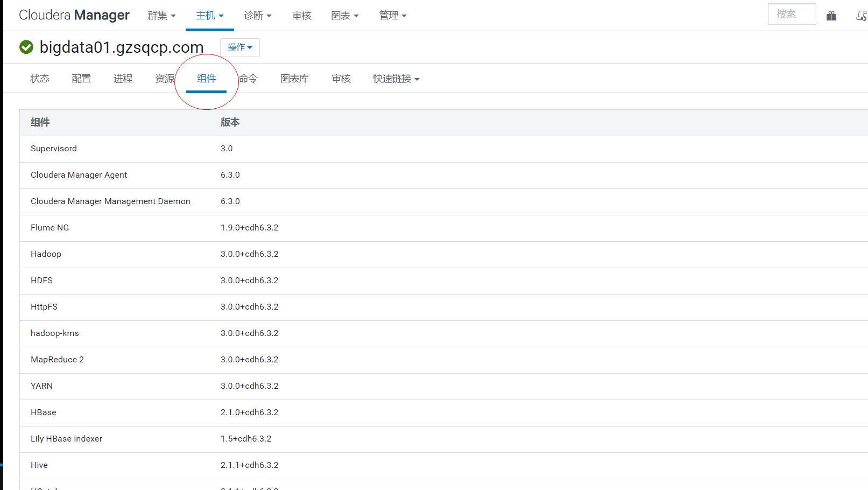This screenshot has height=490, width=868.
Task: Select the Lily HBase Indexer row name
Action: pyautogui.click(x=66, y=439)
